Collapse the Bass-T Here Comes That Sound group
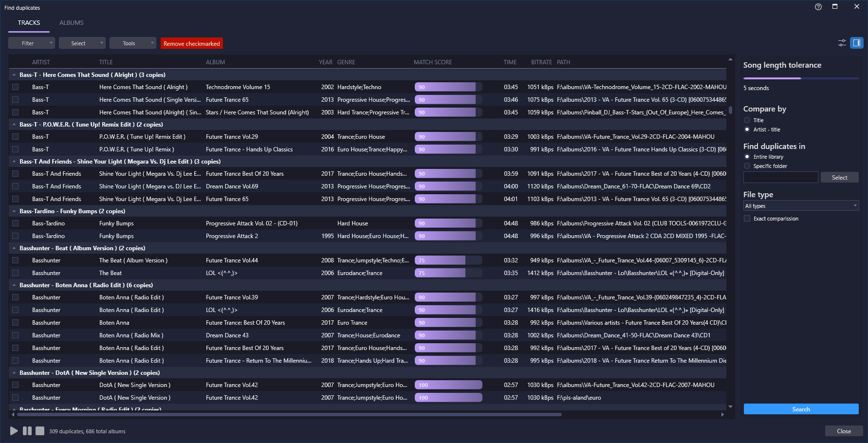868x443 pixels. 14,75
